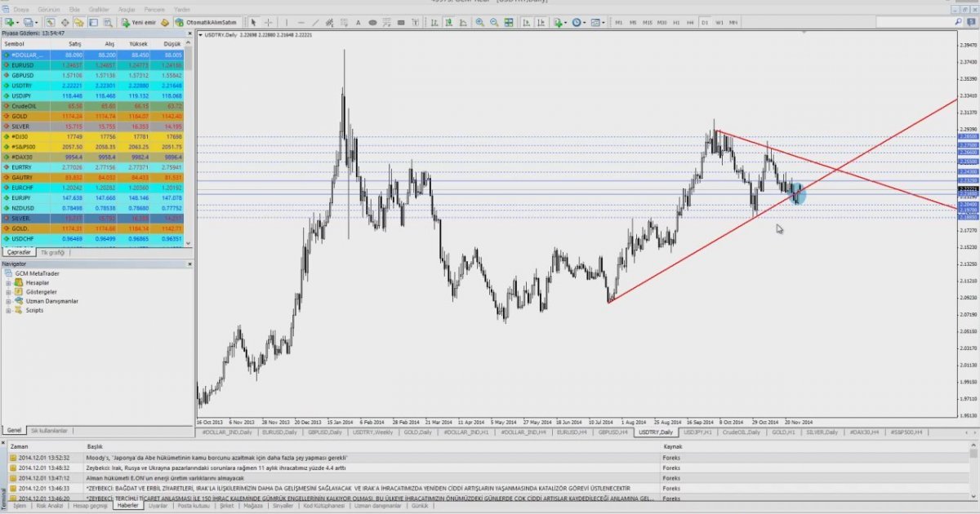Screen dimensions: 980x514
Task: Select GCM MetaTrader in the Navigator
Action: (33, 273)
